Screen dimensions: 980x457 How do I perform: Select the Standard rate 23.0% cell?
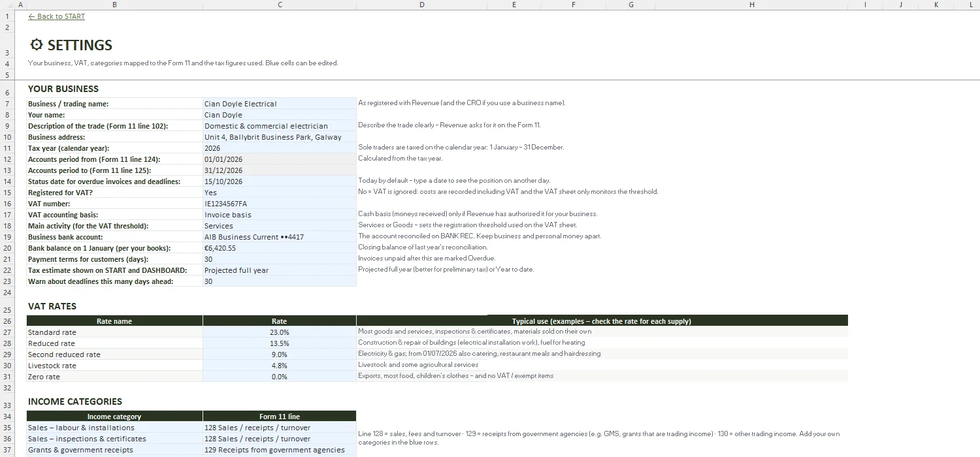coord(280,332)
